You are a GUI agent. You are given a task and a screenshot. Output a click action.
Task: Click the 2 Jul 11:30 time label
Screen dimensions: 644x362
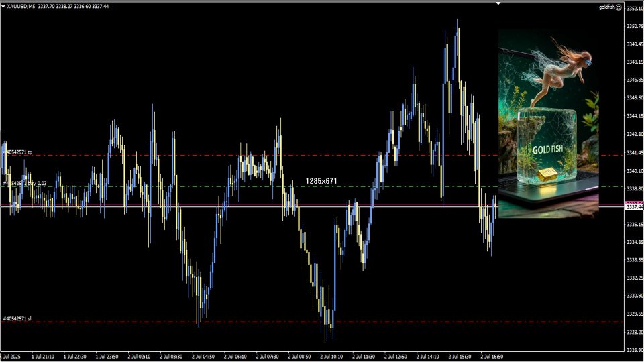pyautogui.click(x=364, y=357)
